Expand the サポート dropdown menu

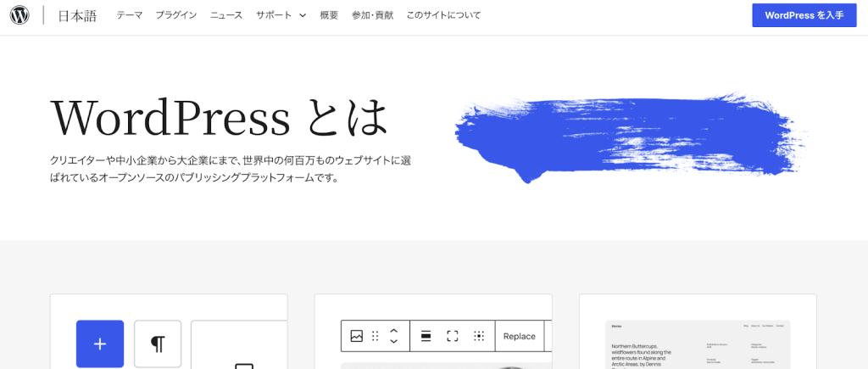(273, 15)
